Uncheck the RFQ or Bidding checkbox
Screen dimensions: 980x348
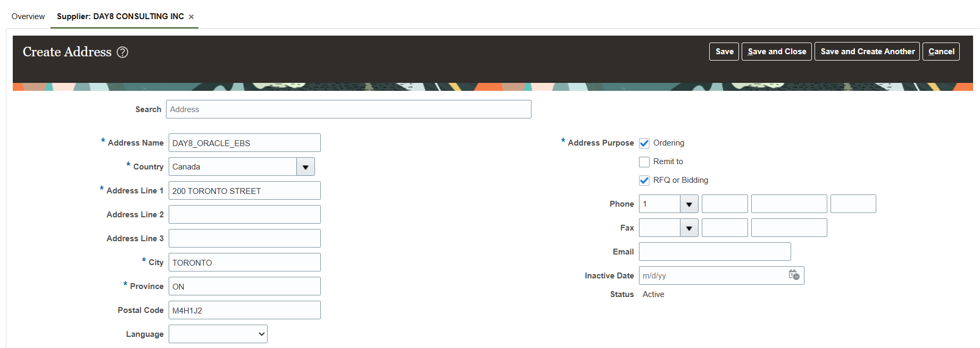tap(644, 181)
